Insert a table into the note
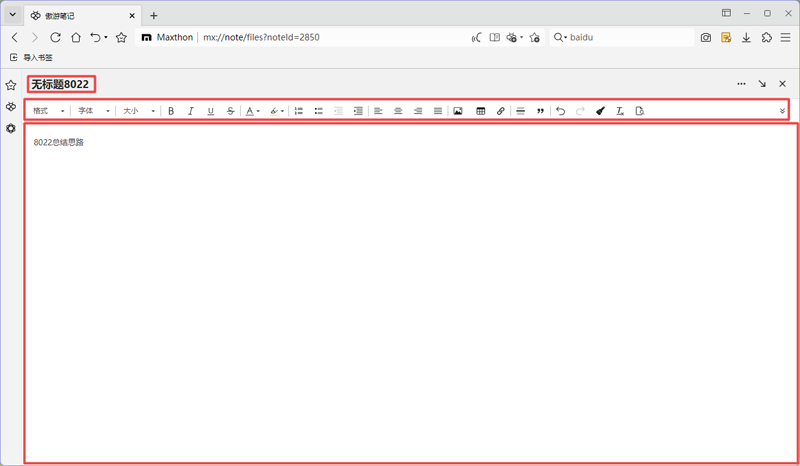The height and width of the screenshot is (466, 800). pos(481,111)
